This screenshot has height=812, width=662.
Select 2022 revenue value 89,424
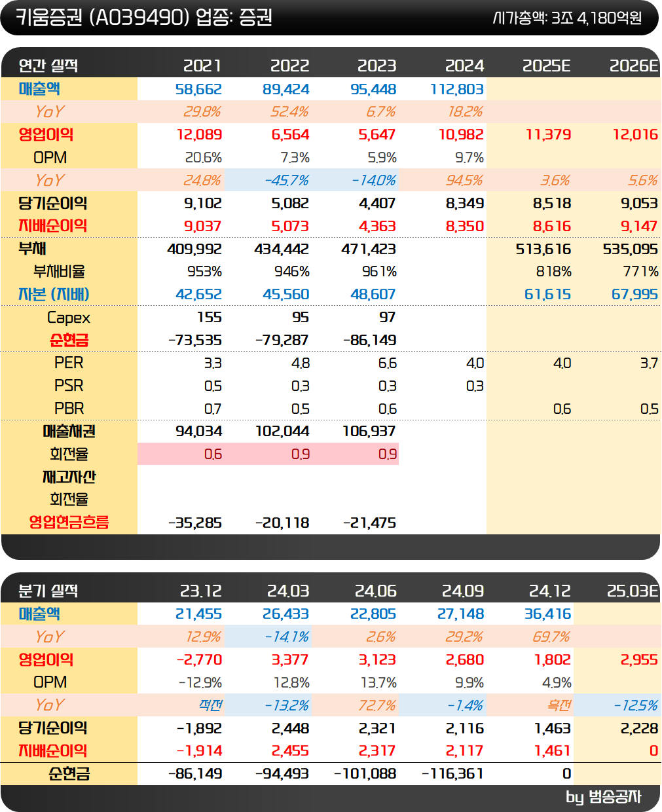pos(286,89)
